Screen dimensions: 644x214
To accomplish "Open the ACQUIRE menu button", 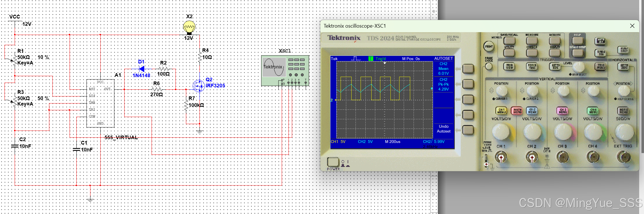I will (555, 41).
